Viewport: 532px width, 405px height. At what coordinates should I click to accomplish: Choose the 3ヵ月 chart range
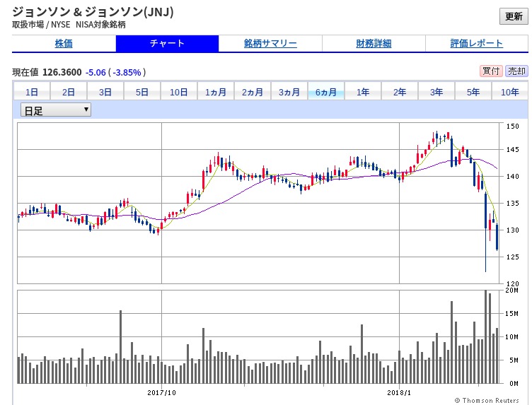[289, 92]
